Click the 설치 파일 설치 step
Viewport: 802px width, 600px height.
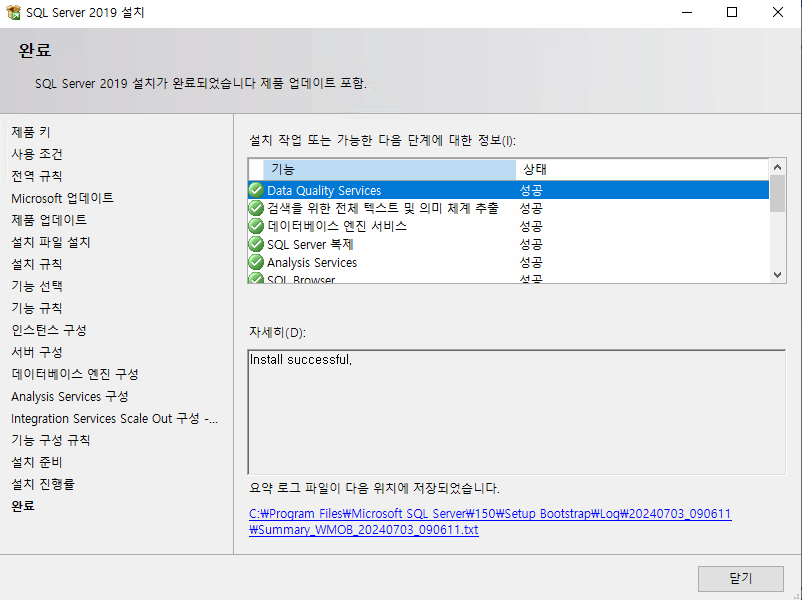point(51,242)
